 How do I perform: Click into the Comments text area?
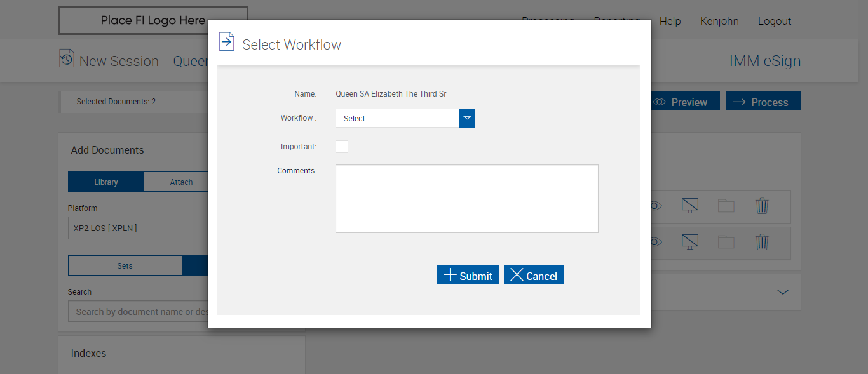tap(466, 199)
